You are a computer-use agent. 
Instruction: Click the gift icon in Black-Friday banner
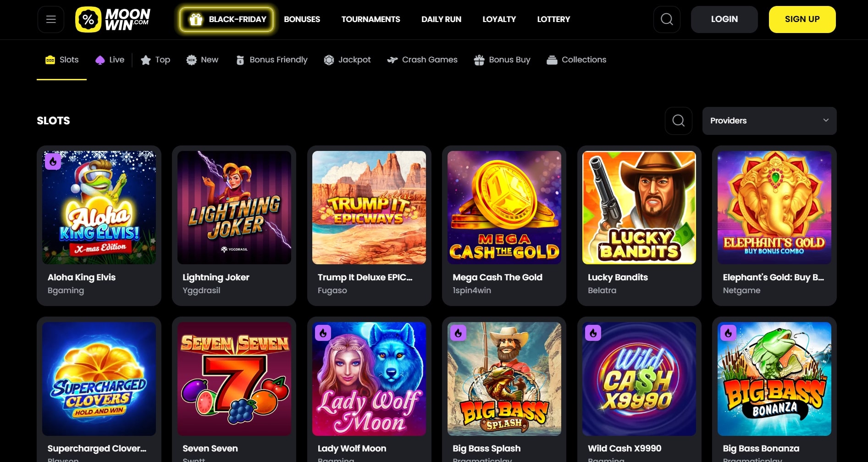[x=196, y=19]
